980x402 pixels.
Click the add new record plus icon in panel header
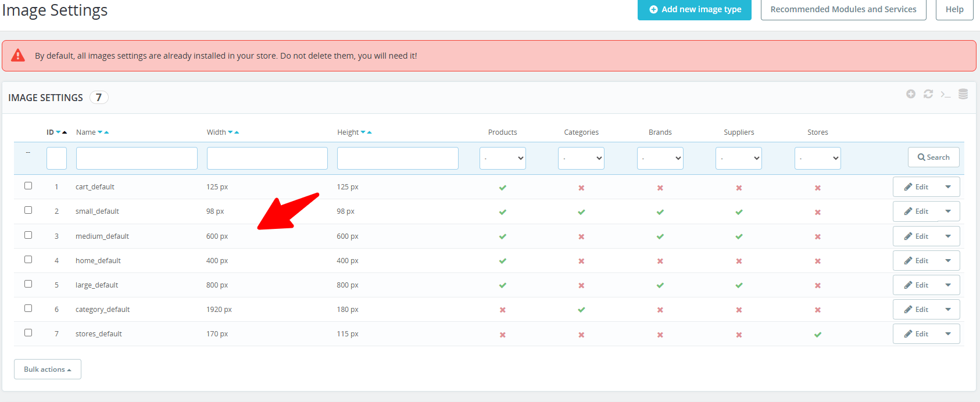[911, 94]
